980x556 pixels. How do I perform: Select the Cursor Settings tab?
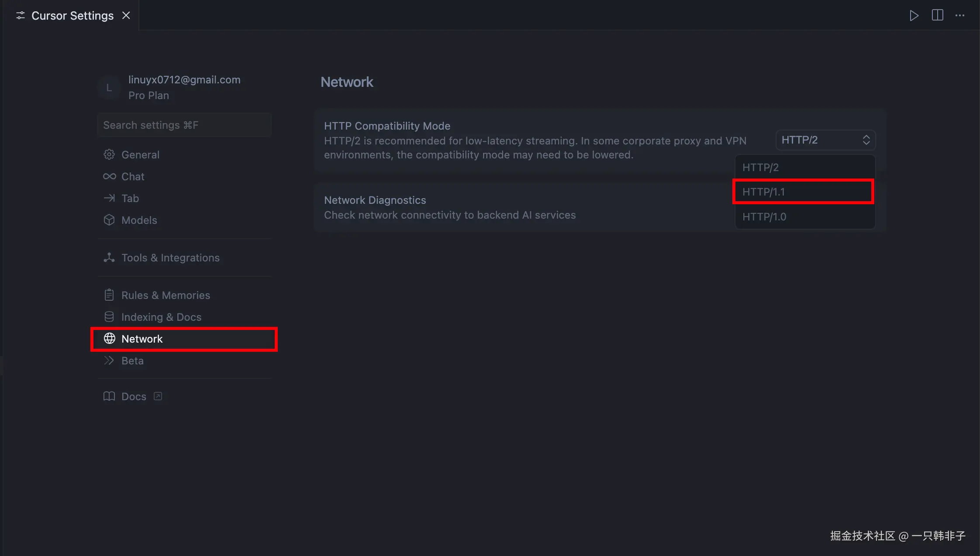pos(72,16)
